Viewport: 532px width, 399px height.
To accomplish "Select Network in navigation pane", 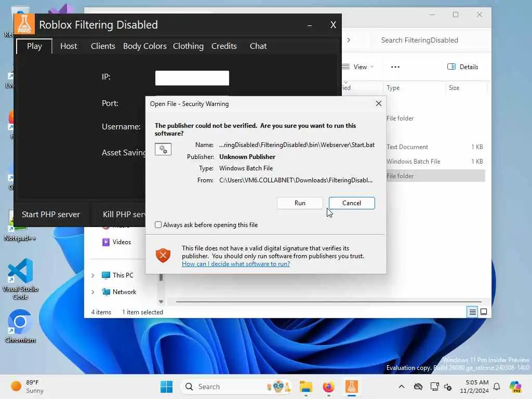I will [x=119, y=292].
